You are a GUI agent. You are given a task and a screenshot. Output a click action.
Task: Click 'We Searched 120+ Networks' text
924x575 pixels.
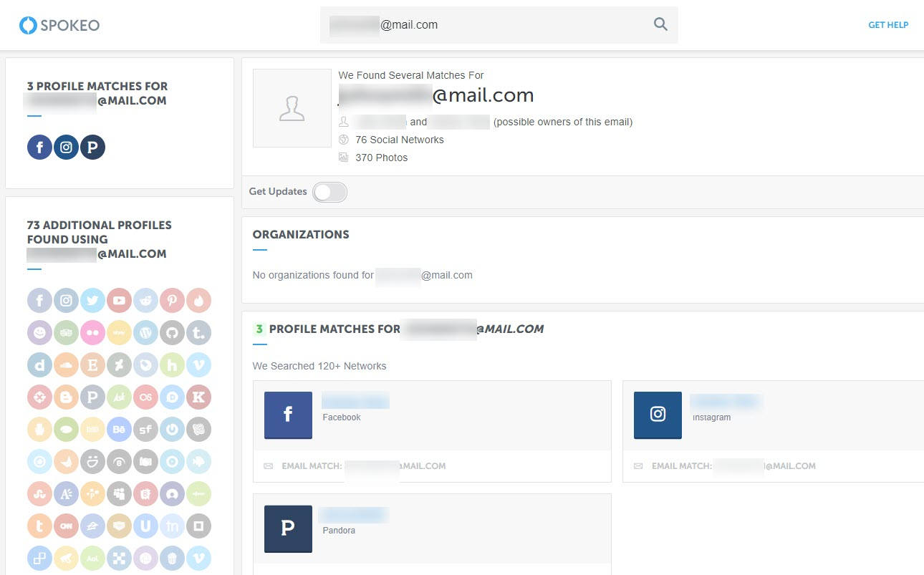coord(319,366)
